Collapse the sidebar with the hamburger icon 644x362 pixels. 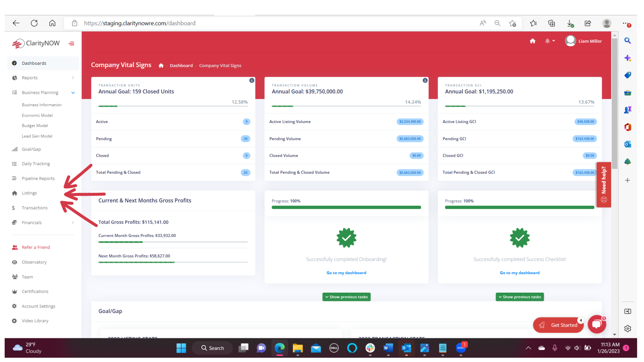(71, 44)
